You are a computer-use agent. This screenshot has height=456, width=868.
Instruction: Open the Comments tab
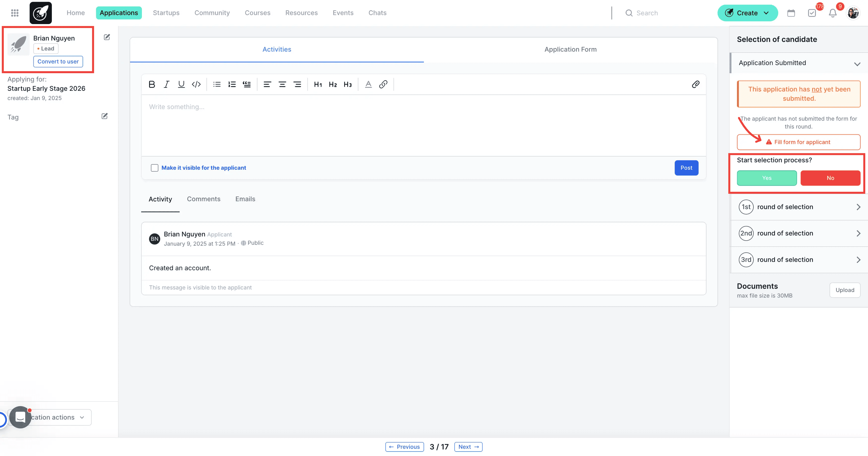[x=204, y=199]
